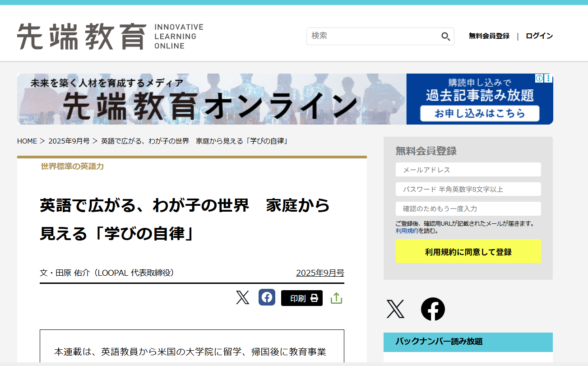The image size is (588, 366).
Task: Open 利用規約 terms link
Action: click(407, 231)
